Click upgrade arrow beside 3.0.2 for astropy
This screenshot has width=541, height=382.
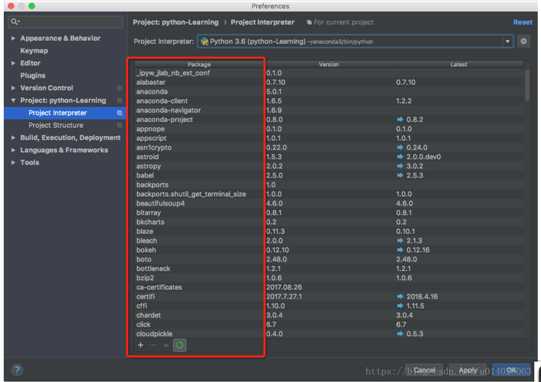click(x=400, y=166)
